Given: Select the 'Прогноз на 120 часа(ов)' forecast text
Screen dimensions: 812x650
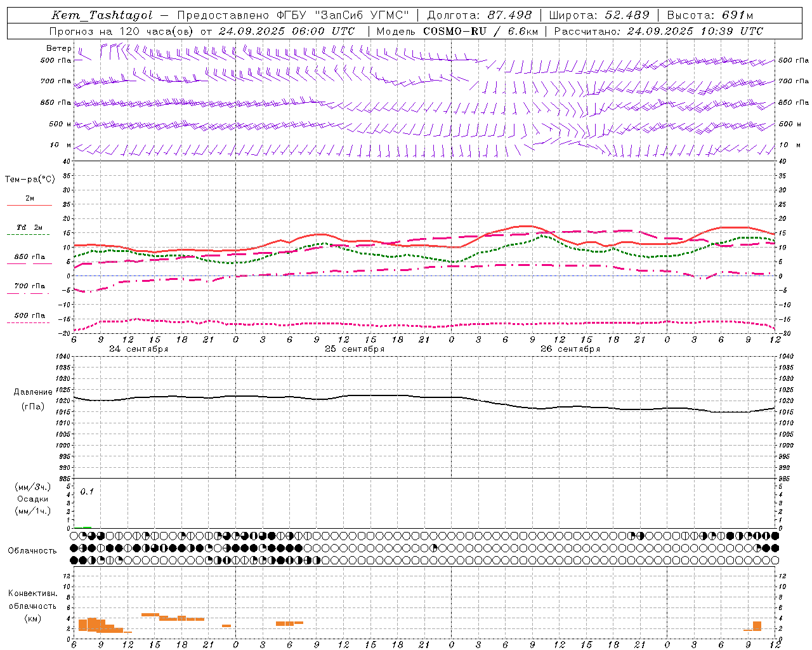Looking at the screenshot, I should [x=122, y=31].
